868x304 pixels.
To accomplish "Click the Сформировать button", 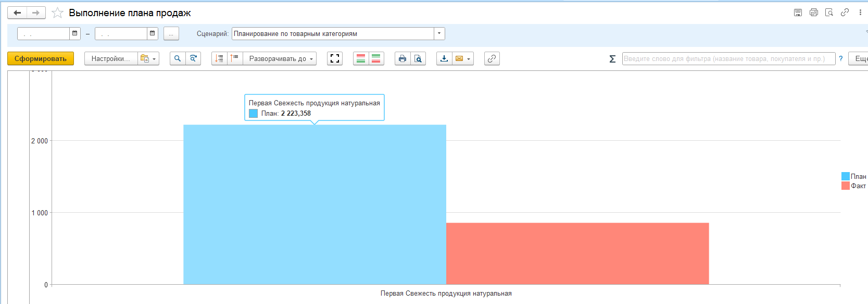I will [x=41, y=58].
